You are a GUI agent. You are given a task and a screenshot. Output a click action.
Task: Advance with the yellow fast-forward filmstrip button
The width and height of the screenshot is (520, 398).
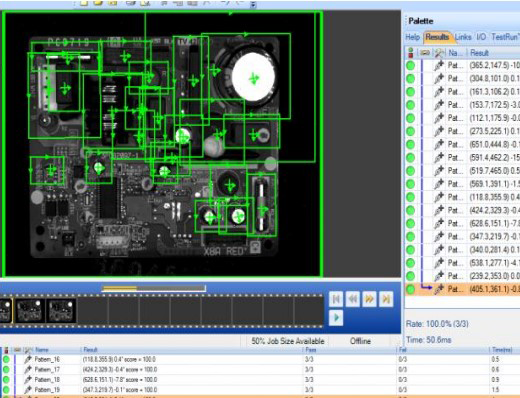tap(369, 299)
